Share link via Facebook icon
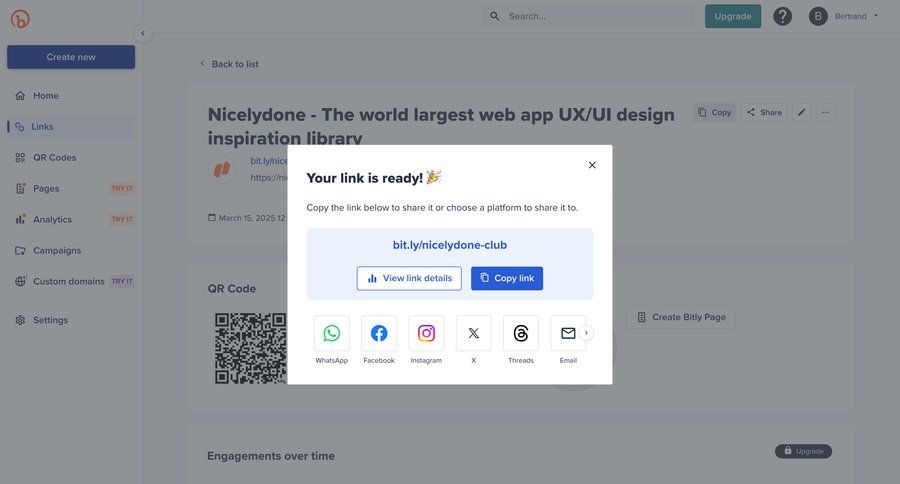The height and width of the screenshot is (484, 900). click(379, 333)
